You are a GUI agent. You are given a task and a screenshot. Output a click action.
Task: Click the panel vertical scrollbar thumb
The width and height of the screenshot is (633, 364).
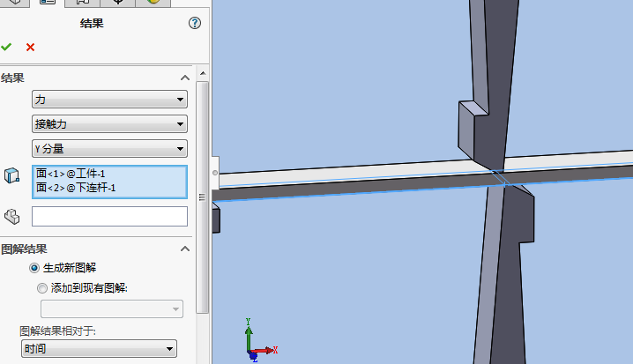203,197
